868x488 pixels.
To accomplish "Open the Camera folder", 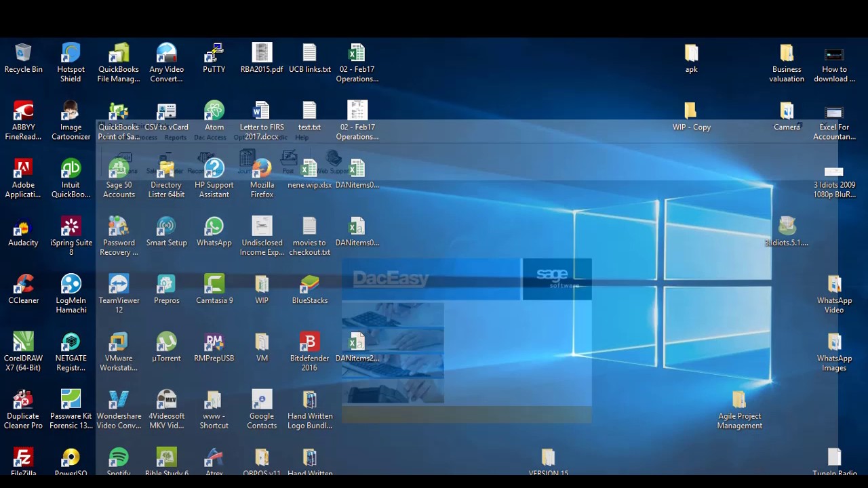I will tap(787, 117).
